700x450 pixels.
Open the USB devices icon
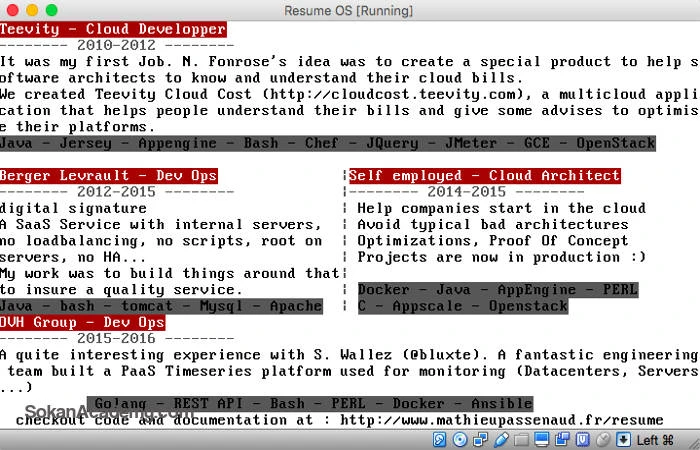pyautogui.click(x=501, y=440)
